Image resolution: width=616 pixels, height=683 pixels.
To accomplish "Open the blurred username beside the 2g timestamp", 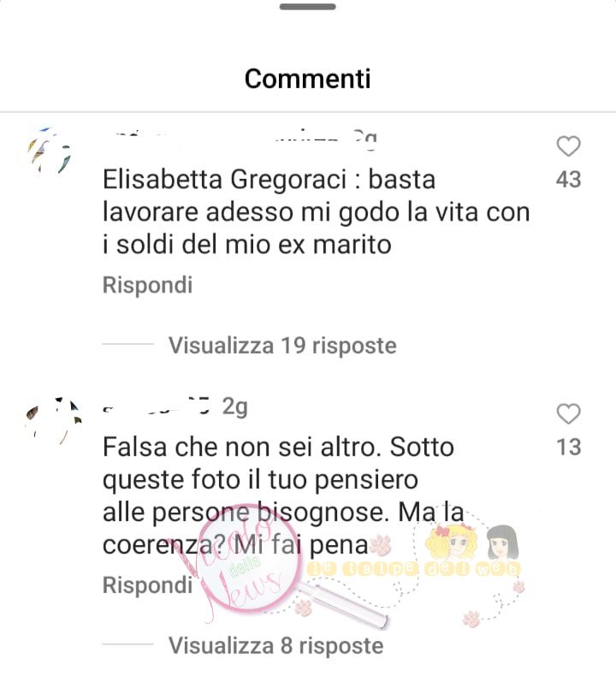I will coord(158,407).
